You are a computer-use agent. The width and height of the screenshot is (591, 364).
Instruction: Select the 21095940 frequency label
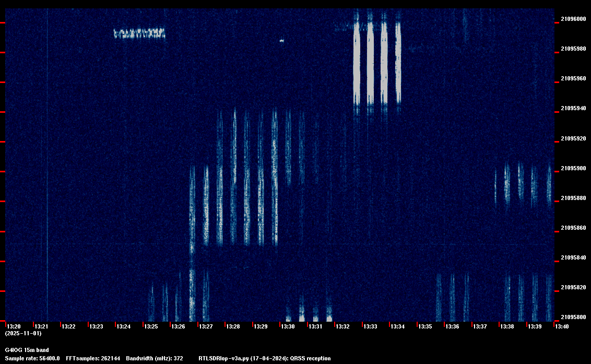coord(574,108)
